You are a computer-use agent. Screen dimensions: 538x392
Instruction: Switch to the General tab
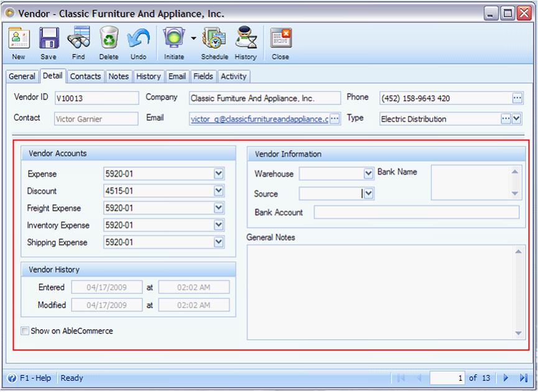coord(22,76)
